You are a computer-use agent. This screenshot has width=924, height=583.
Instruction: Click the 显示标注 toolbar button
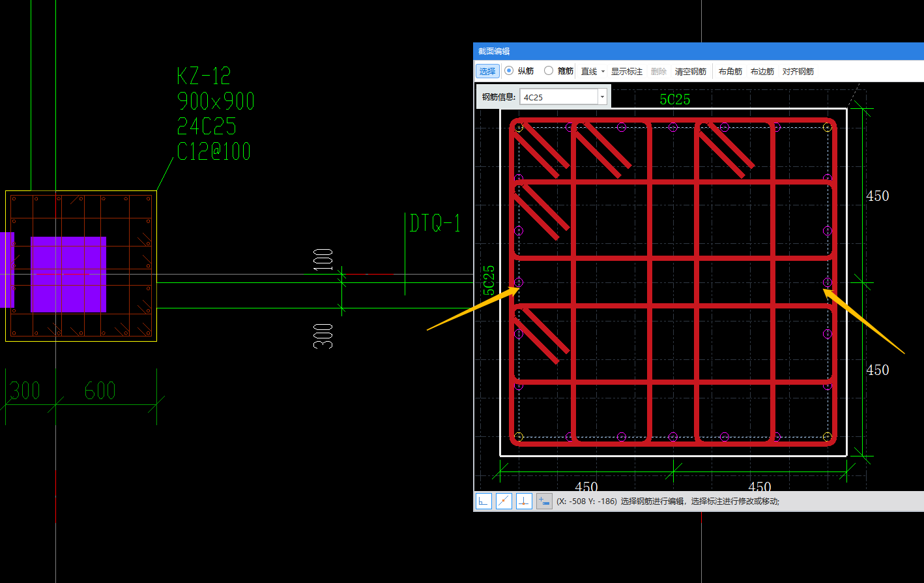coord(627,71)
